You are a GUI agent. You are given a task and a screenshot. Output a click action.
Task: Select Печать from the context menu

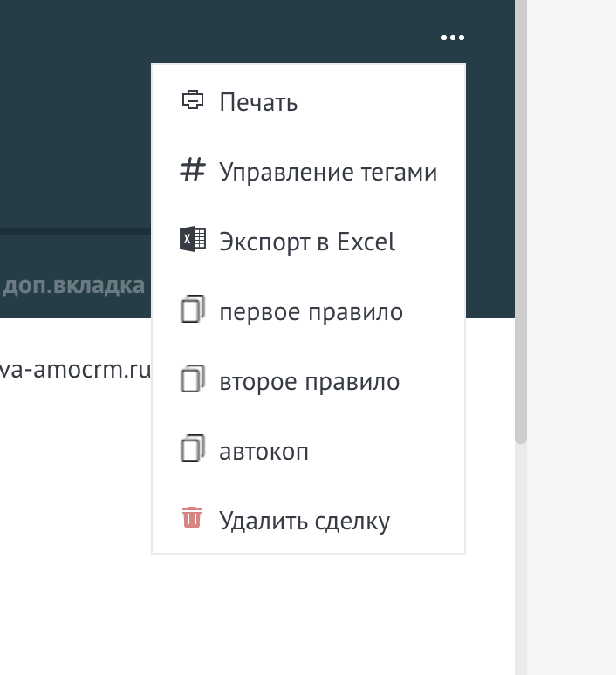point(258,102)
